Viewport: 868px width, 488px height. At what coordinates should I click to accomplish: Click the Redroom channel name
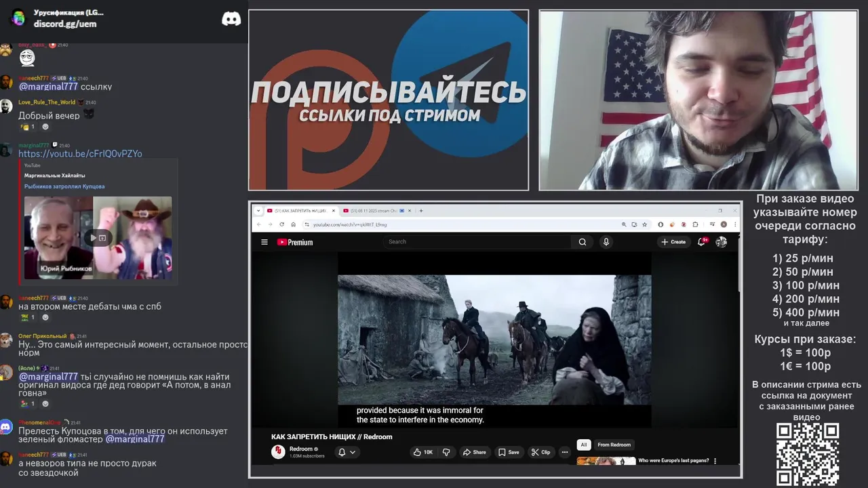(301, 449)
